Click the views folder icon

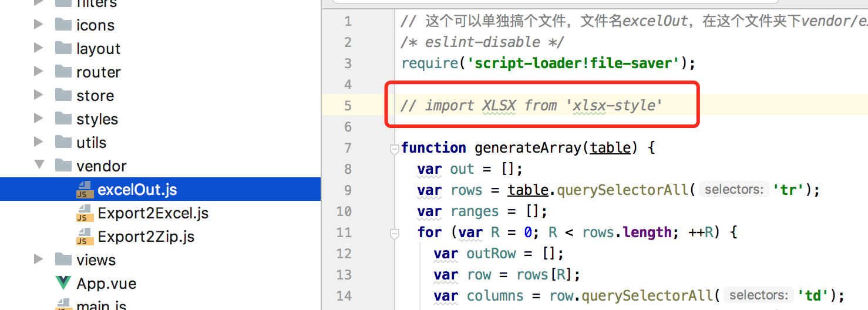click(63, 260)
